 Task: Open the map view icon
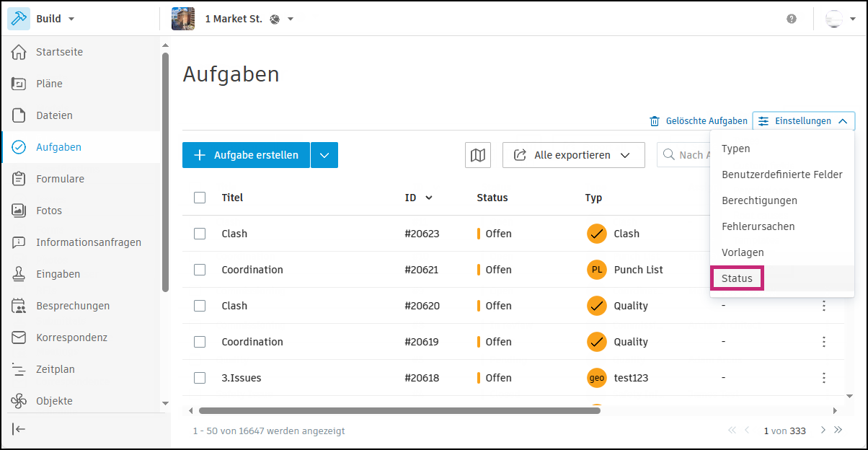coord(478,155)
